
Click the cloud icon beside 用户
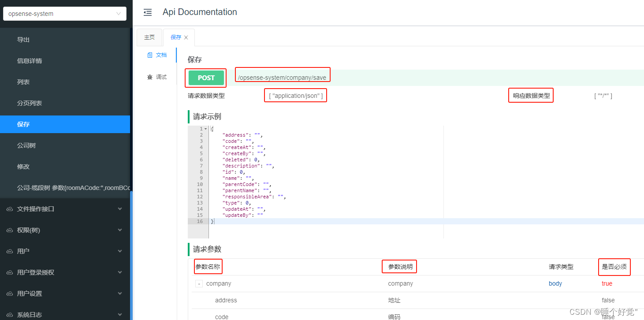point(10,251)
